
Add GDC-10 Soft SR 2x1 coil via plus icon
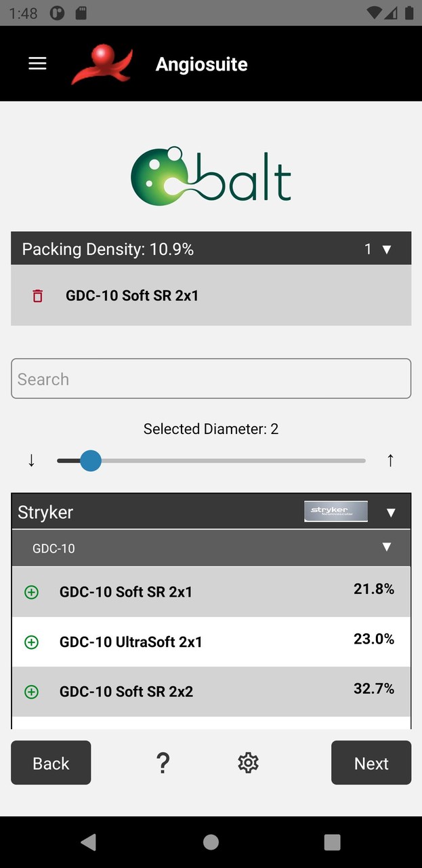(x=31, y=592)
